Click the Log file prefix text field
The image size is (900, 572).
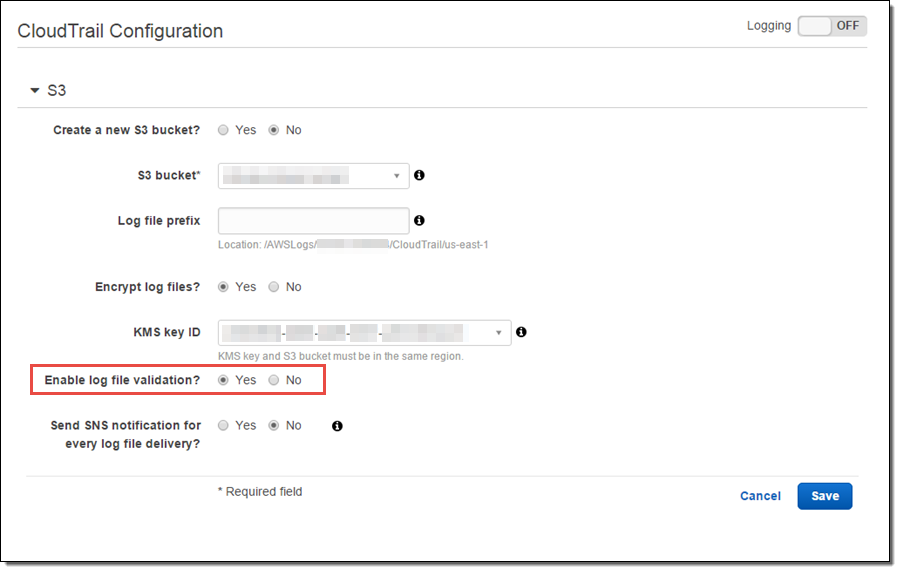[313, 221]
